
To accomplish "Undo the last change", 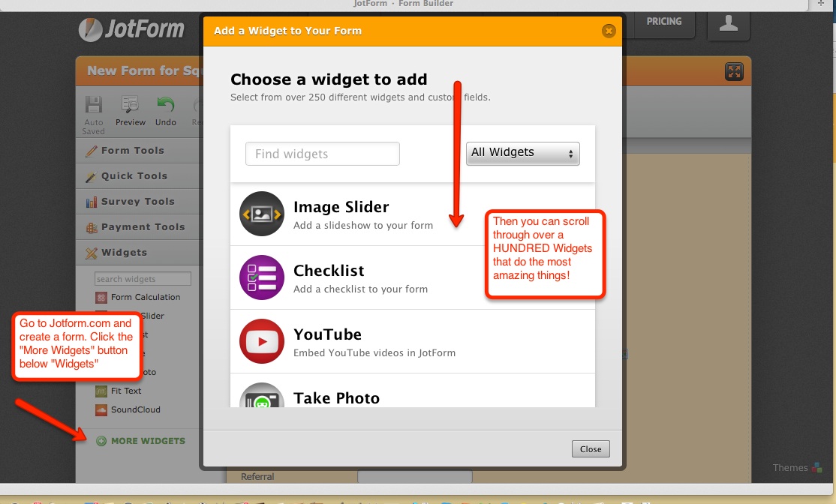I will point(166,111).
